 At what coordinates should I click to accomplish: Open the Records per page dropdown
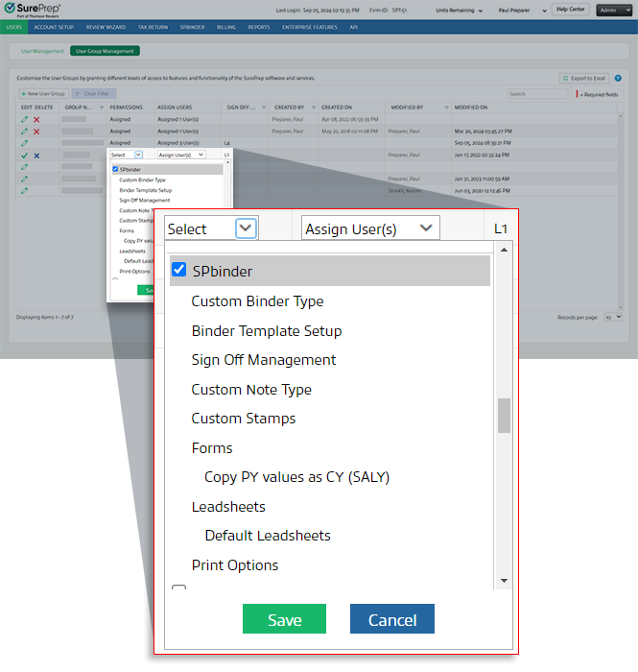pos(614,317)
